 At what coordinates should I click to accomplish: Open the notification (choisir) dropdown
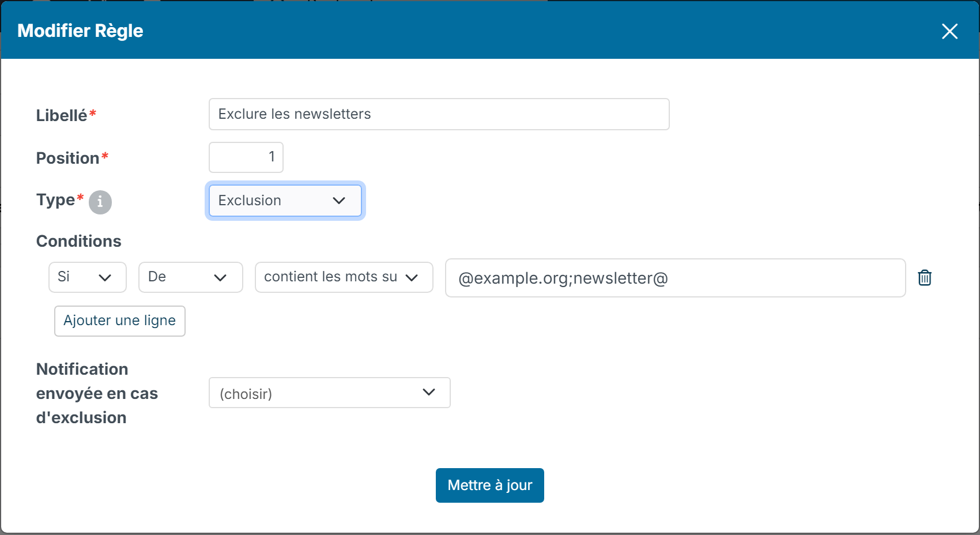pos(330,393)
